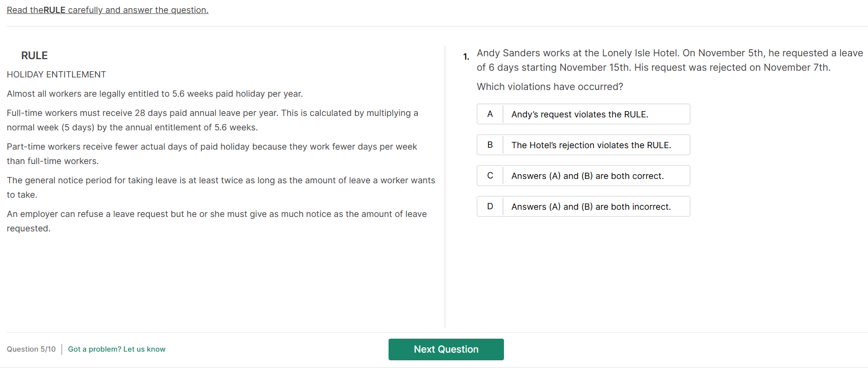Choose "Andy's request violates the RULE" option
This screenshot has height=368, width=868.
(x=579, y=114)
